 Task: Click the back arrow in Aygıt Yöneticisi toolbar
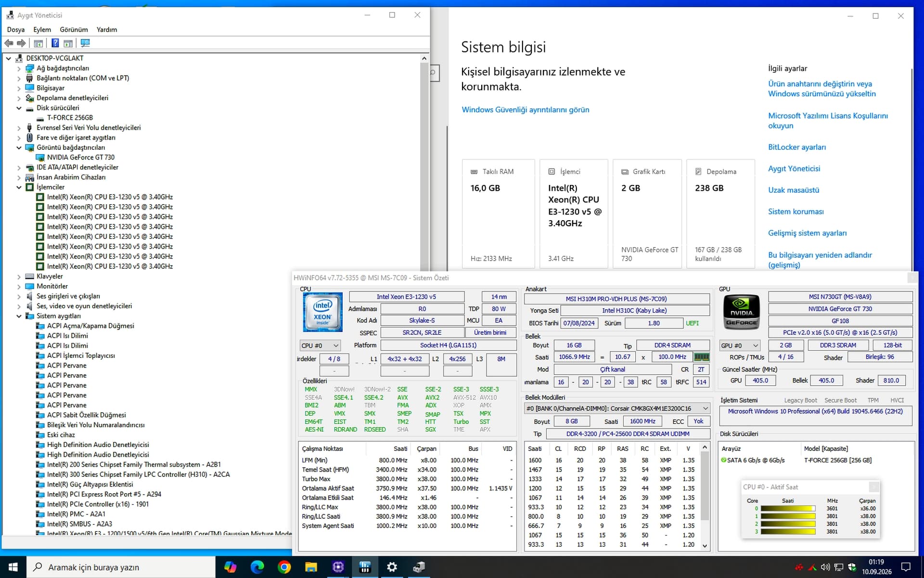pyautogui.click(x=9, y=43)
